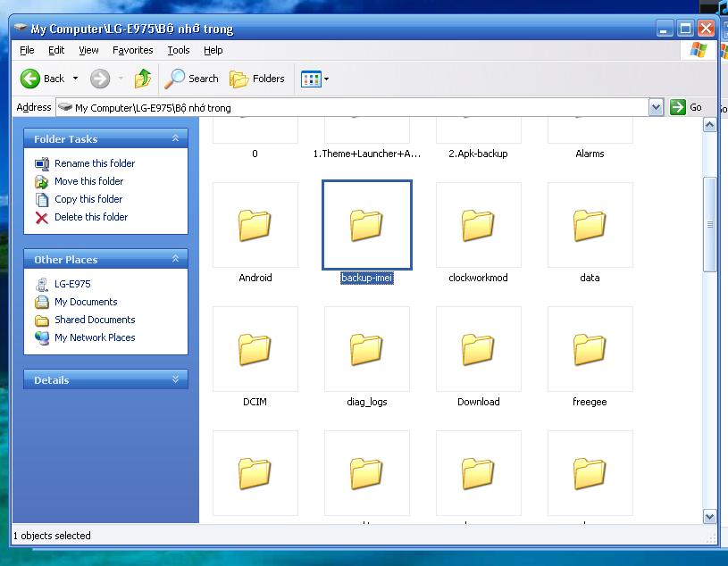Open the View menu

tap(88, 50)
